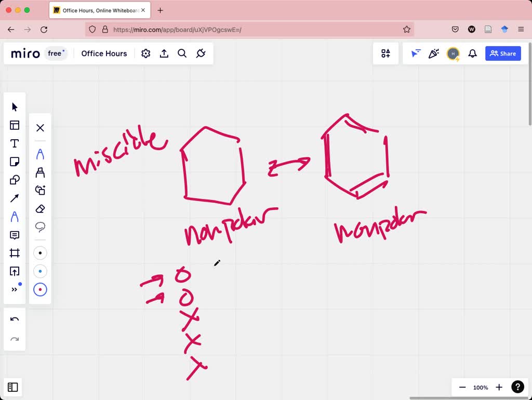
Task: Pick the Eraser tool
Action: [40, 209]
